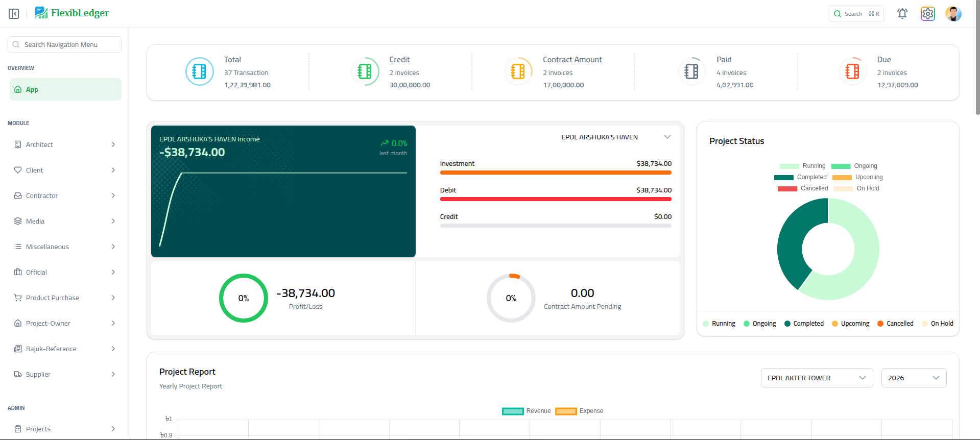Collapse the sidebar using the panel icon
Viewport: 980px width, 440px height.
[x=14, y=14]
